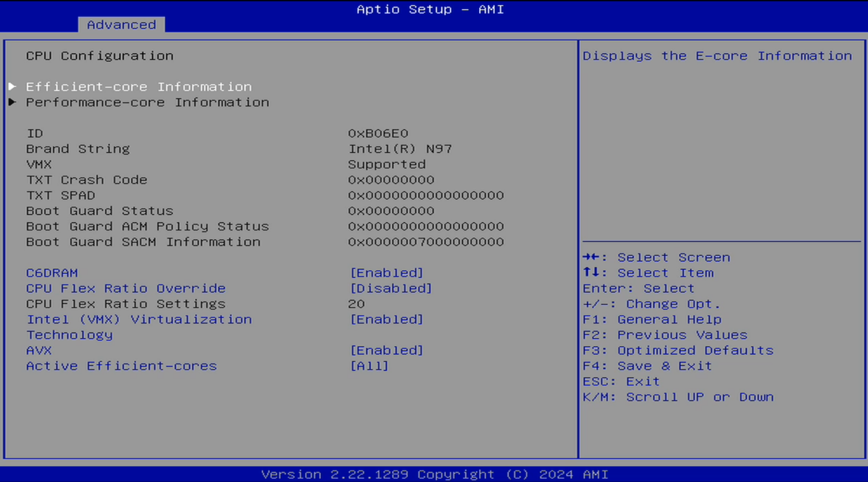
Task: Select CPU Flex Ratio Override label
Action: click(x=126, y=288)
